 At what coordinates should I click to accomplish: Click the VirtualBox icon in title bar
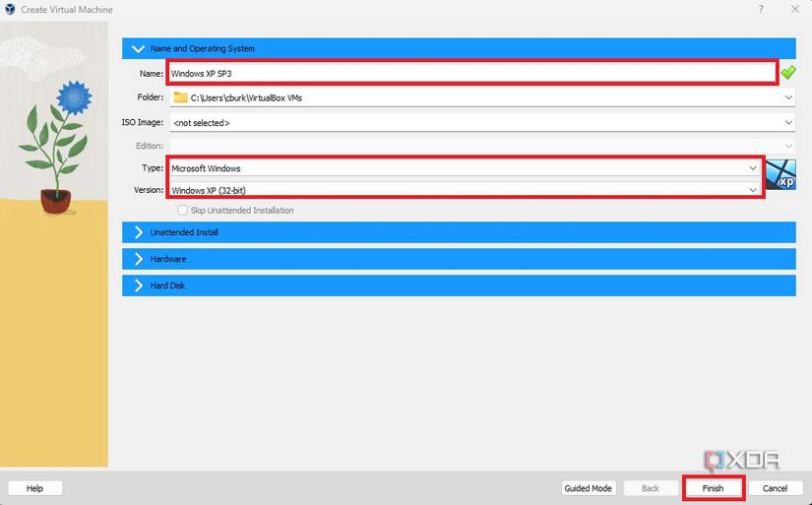point(10,9)
